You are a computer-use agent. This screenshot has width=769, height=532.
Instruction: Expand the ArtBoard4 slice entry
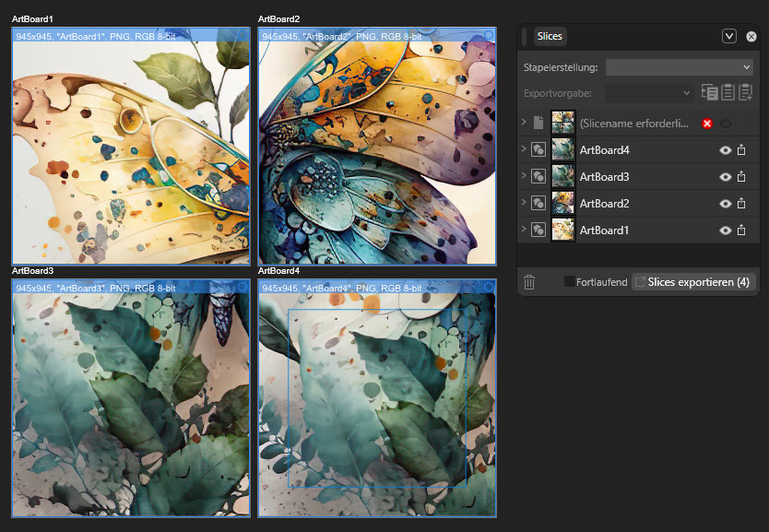coord(524,149)
